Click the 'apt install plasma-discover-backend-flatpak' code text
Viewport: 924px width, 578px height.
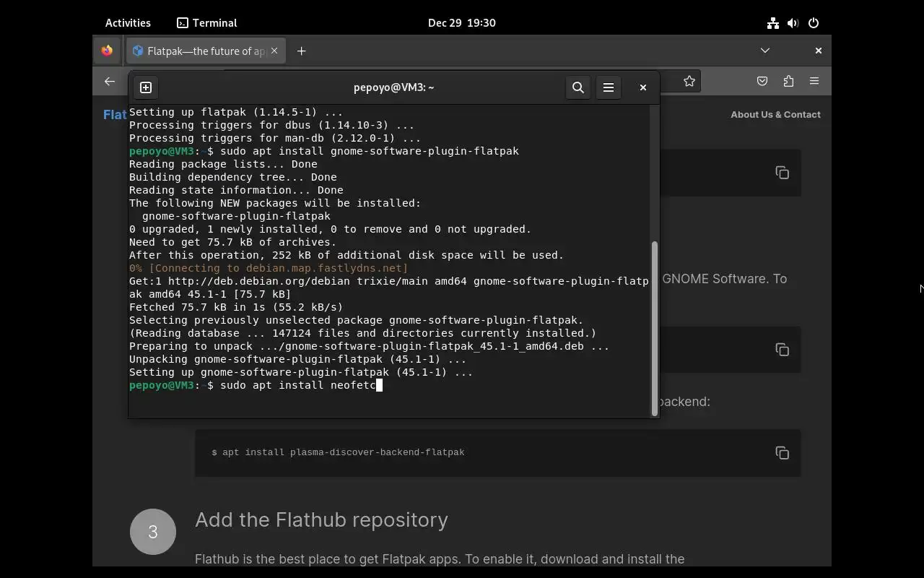click(x=343, y=452)
